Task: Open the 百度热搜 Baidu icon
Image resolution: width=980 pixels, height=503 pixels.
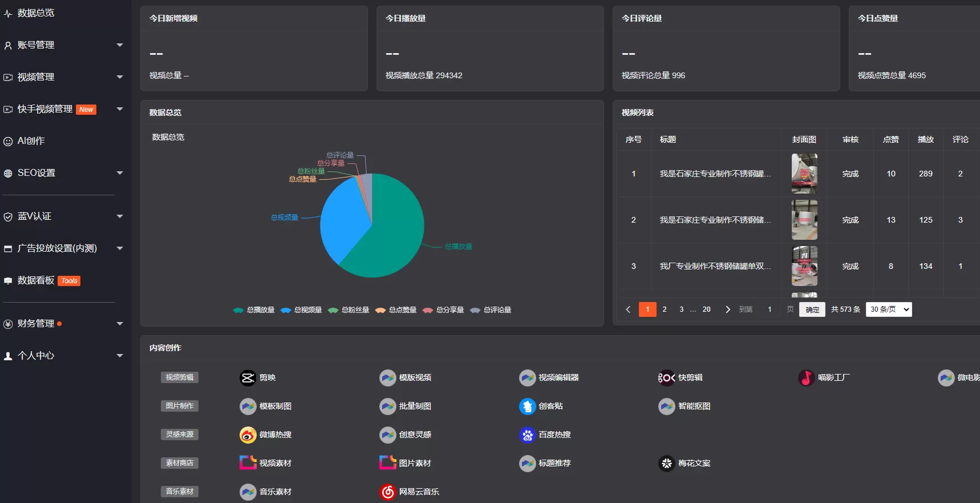Action: 527,435
